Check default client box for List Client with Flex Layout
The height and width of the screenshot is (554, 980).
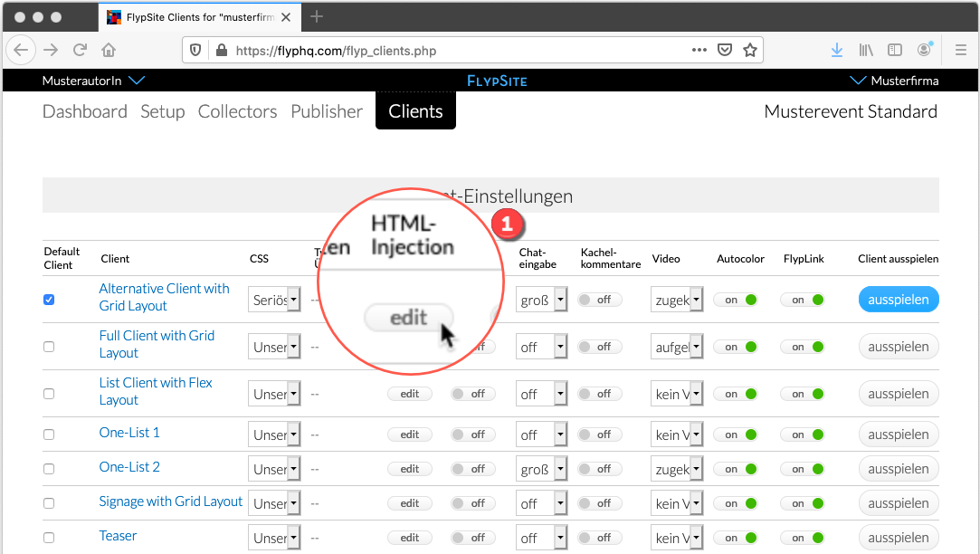[49, 394]
